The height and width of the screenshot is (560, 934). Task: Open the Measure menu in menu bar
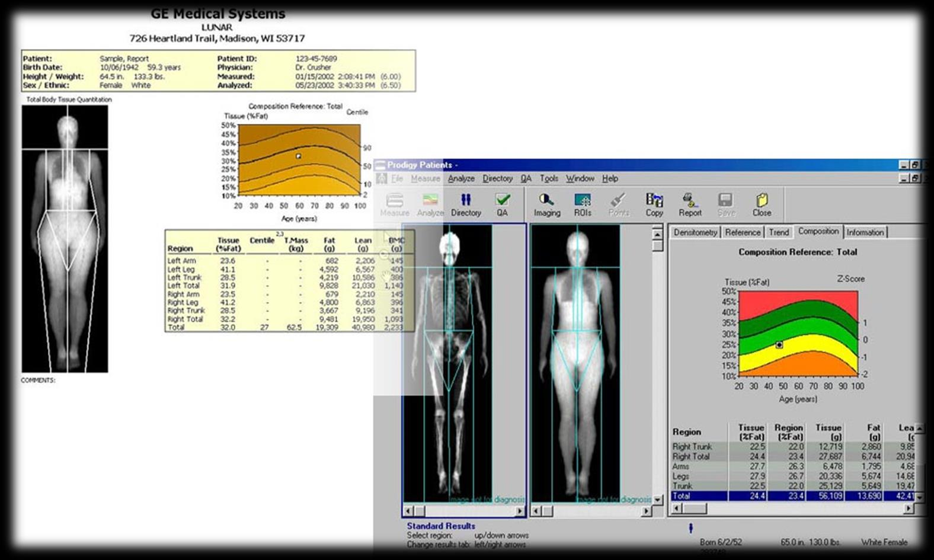pyautogui.click(x=426, y=178)
